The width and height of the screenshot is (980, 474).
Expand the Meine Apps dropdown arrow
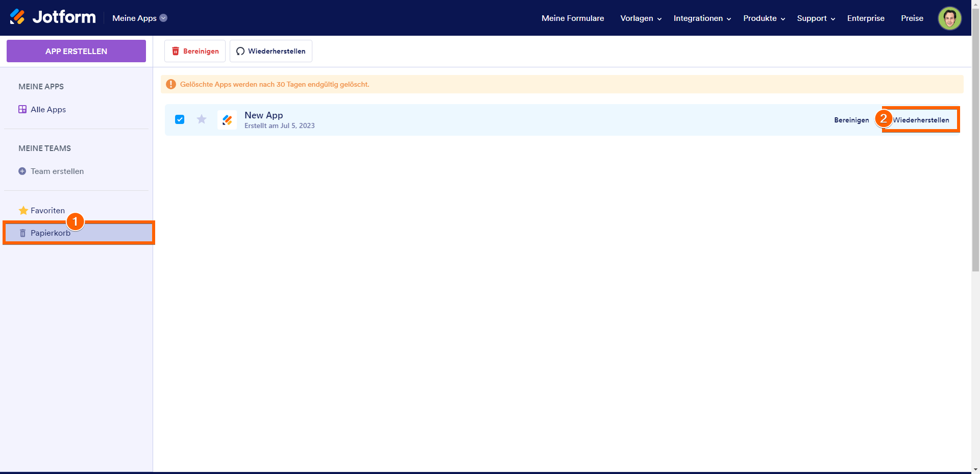(x=163, y=18)
